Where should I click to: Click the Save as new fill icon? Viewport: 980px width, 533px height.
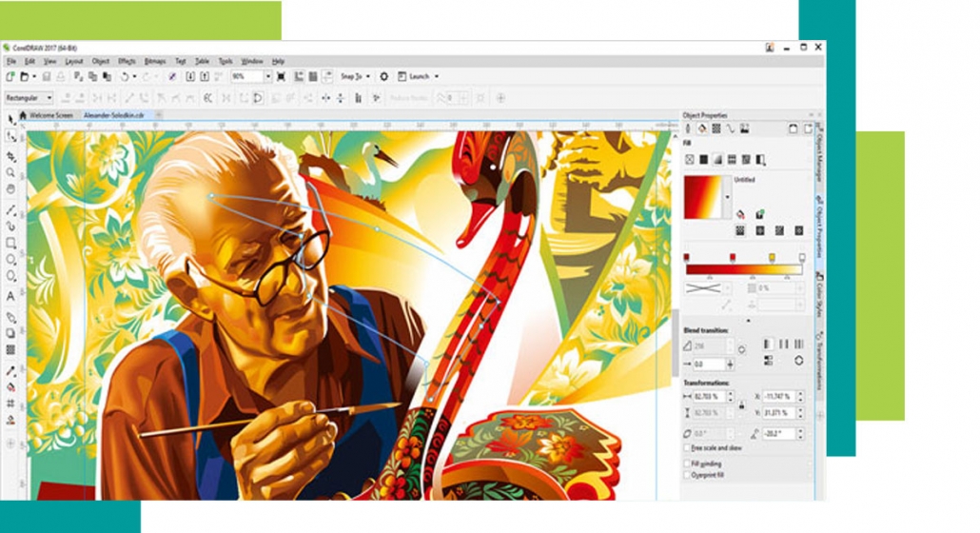760,214
